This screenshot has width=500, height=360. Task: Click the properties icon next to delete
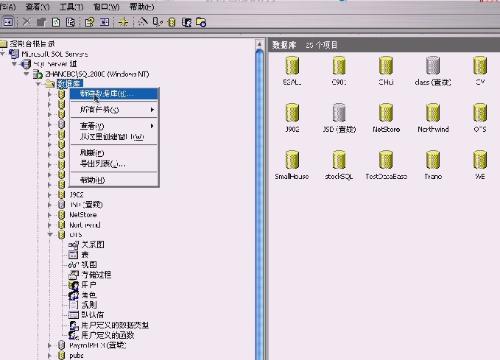click(x=41, y=22)
